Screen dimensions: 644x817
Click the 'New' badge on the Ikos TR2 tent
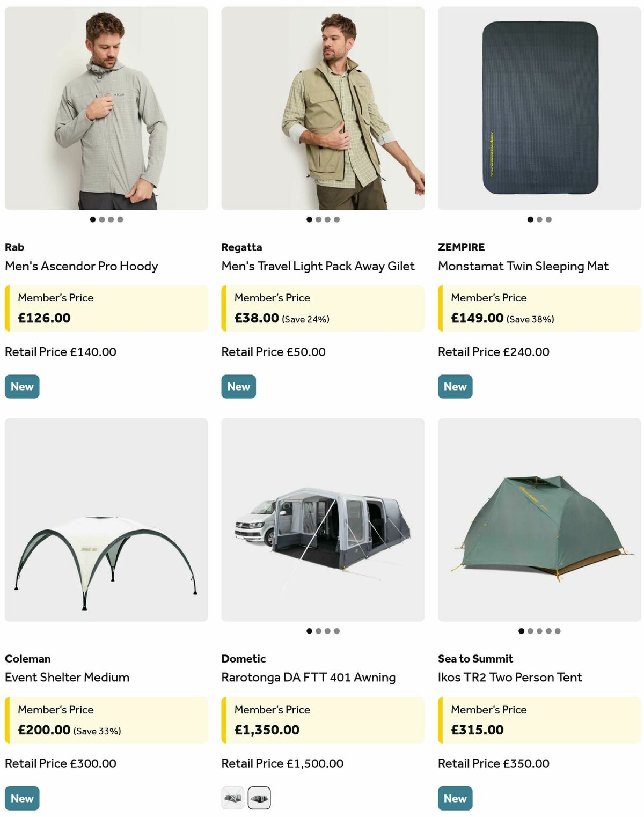[455, 798]
